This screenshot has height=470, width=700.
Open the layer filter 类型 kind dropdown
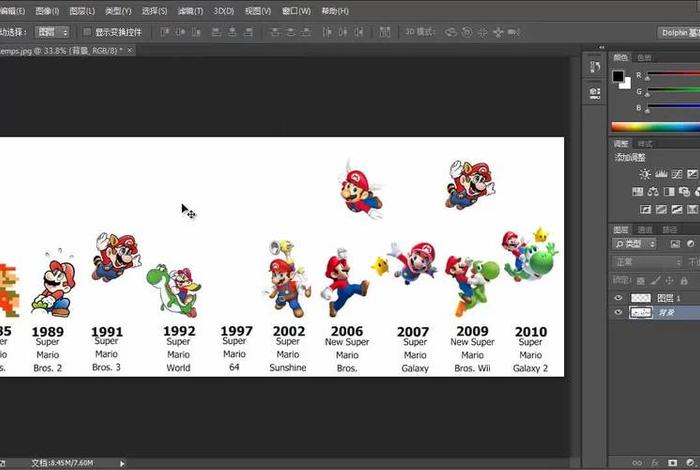(x=634, y=244)
